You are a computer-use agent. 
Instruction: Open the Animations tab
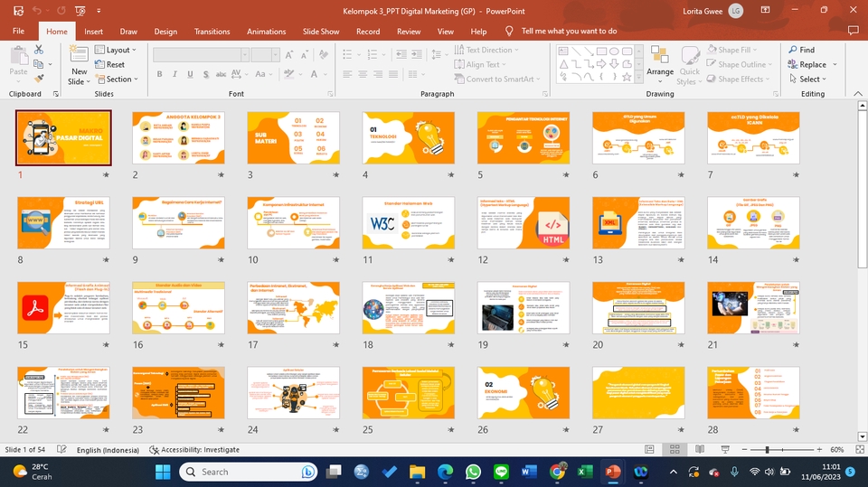click(266, 32)
